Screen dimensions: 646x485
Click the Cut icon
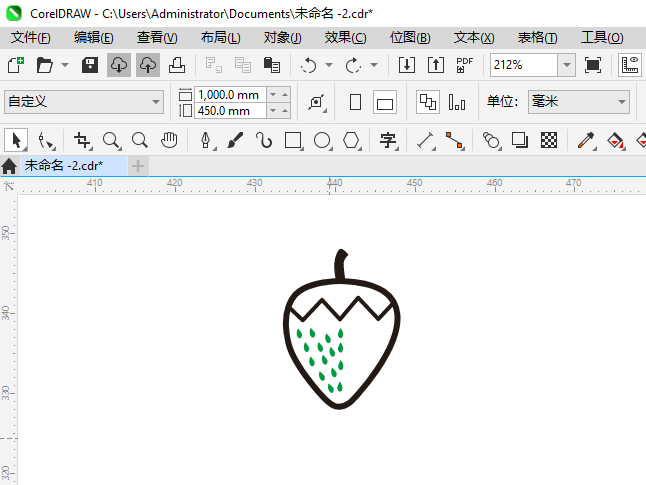pyautogui.click(x=213, y=65)
